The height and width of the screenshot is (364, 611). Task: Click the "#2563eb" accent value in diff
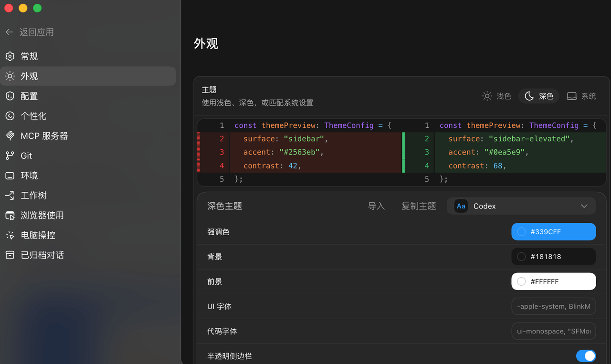click(x=300, y=152)
